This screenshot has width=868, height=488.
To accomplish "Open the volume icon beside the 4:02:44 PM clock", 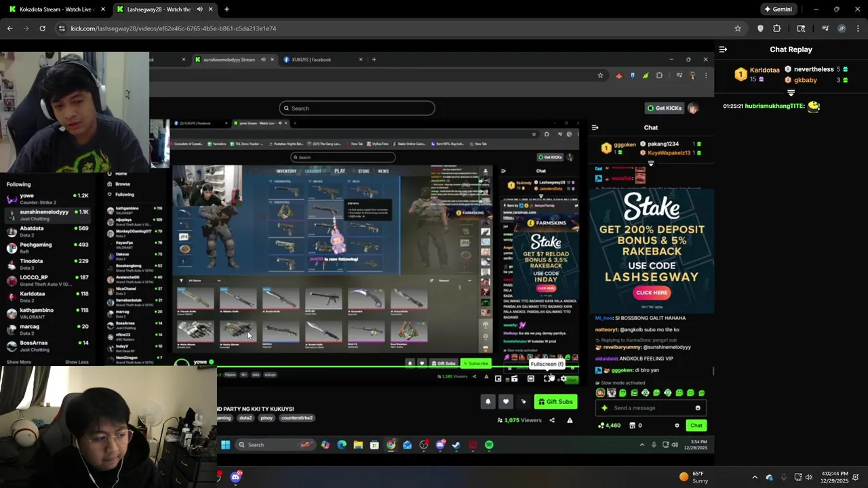I will tap(808, 477).
